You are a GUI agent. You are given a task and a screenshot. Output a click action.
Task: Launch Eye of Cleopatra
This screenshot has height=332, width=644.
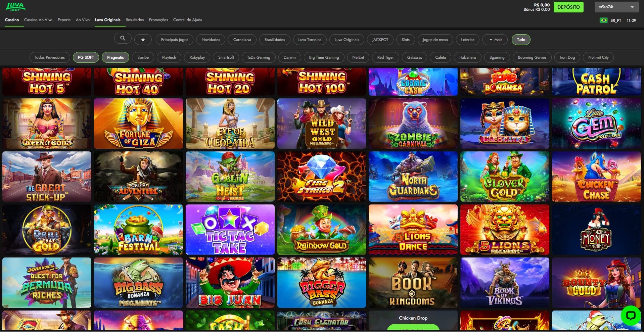point(230,124)
